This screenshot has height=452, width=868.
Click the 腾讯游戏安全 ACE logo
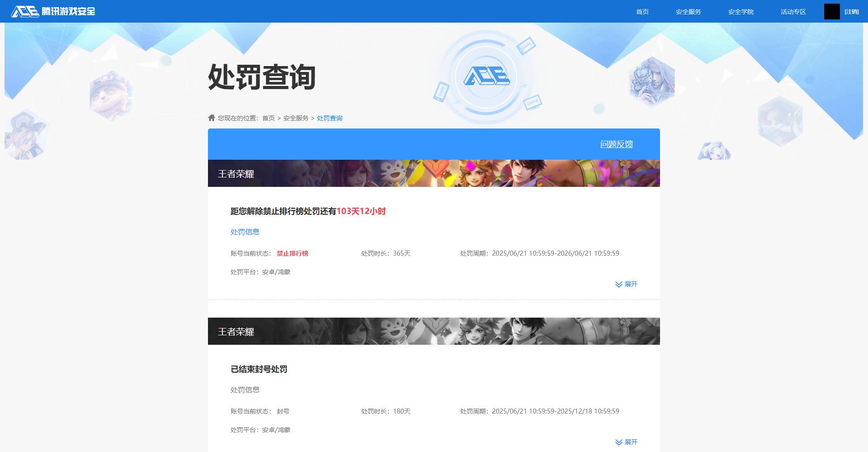point(54,11)
